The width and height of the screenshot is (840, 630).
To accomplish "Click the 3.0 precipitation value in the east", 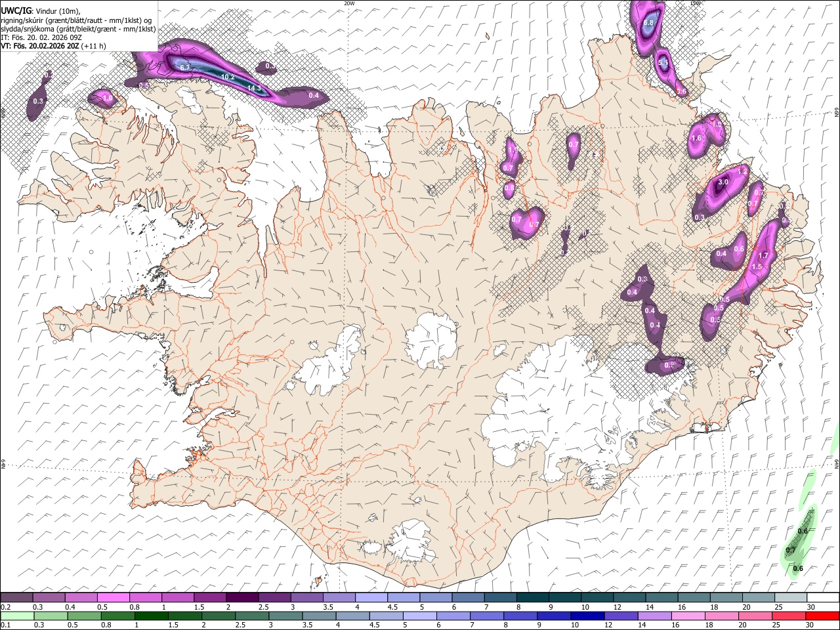I will click(x=723, y=182).
